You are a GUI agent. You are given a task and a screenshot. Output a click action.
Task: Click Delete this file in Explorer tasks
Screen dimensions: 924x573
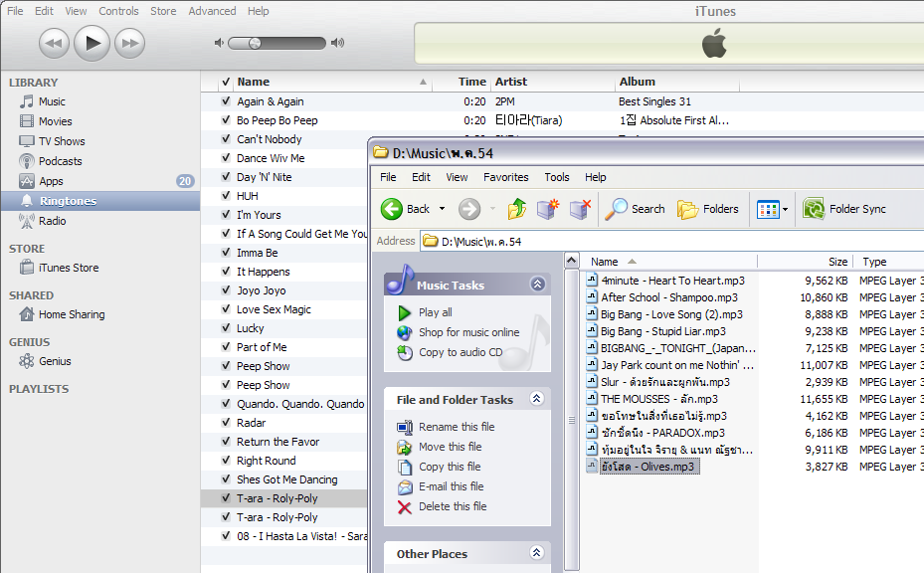pyautogui.click(x=453, y=506)
